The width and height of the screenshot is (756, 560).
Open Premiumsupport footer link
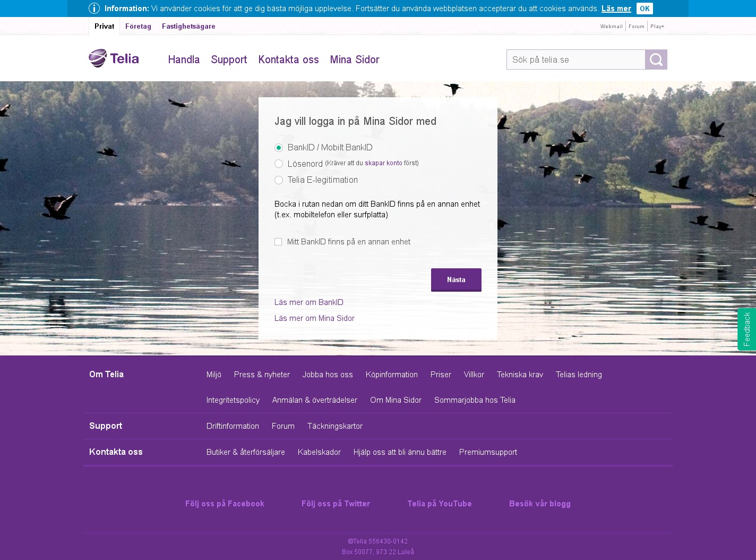(x=488, y=452)
